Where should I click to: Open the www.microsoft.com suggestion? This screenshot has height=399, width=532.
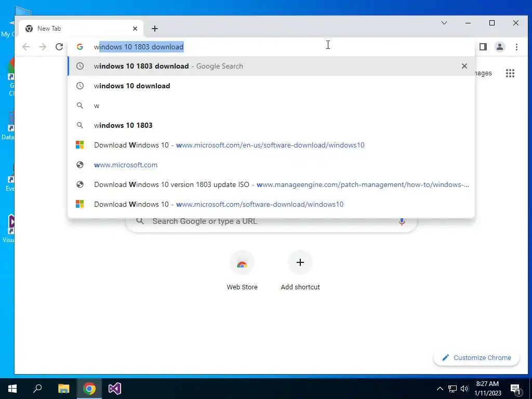coord(271,165)
